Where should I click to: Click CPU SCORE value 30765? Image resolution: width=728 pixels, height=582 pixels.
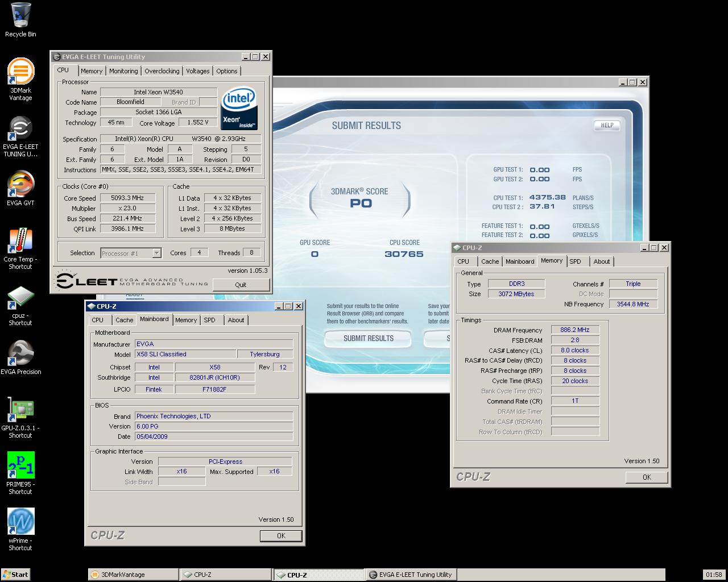click(x=404, y=254)
